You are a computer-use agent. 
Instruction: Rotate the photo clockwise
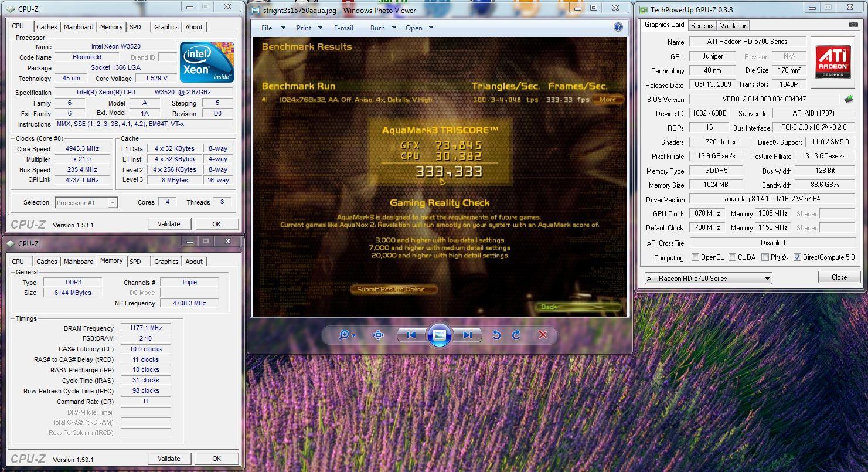[x=516, y=335]
